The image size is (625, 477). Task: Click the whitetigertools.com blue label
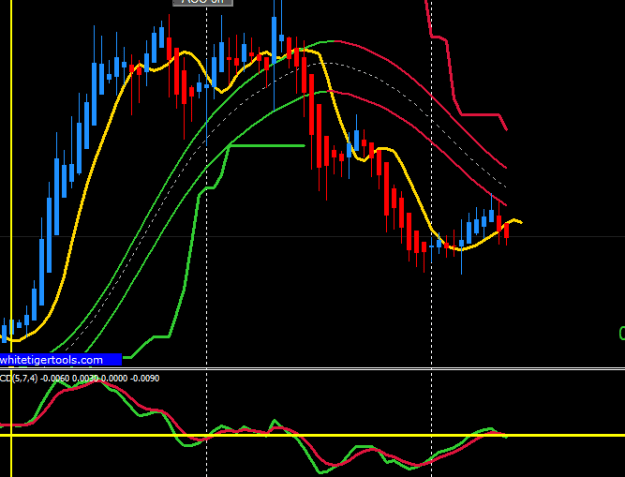(x=61, y=360)
